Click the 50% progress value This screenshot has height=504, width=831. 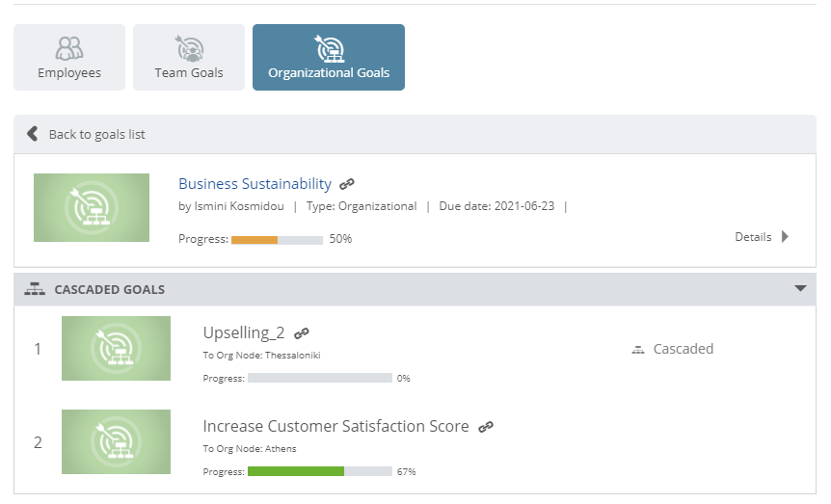tap(340, 239)
